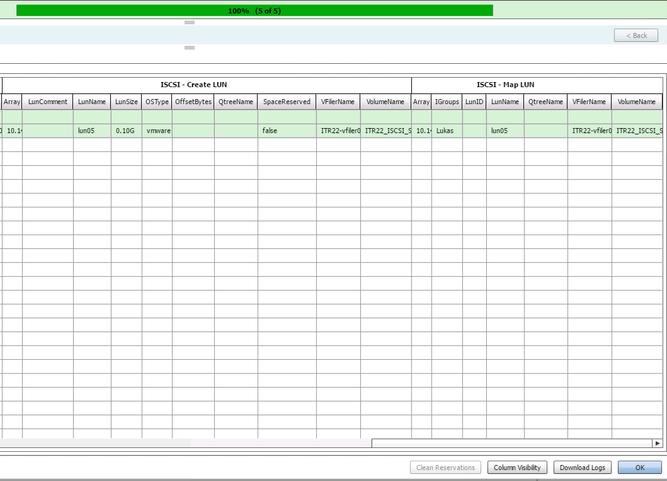Click the OSType column header

click(157, 102)
